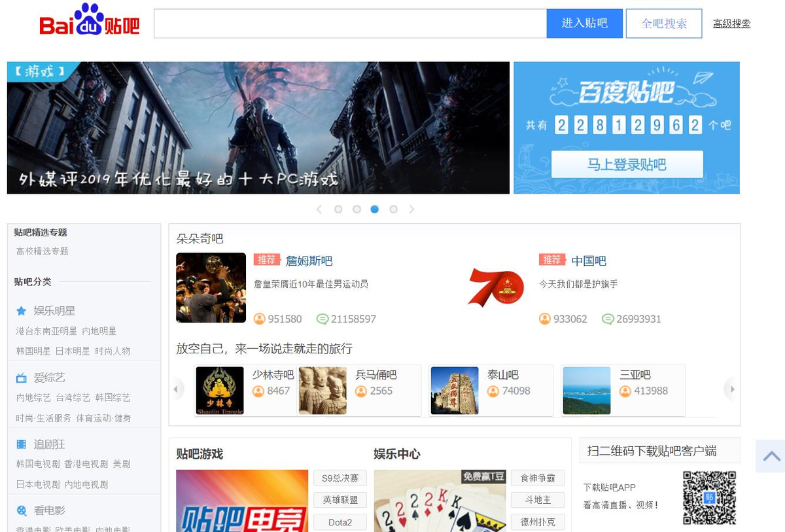
Task: Click the reel icon beside 看电影
Action: (22, 511)
